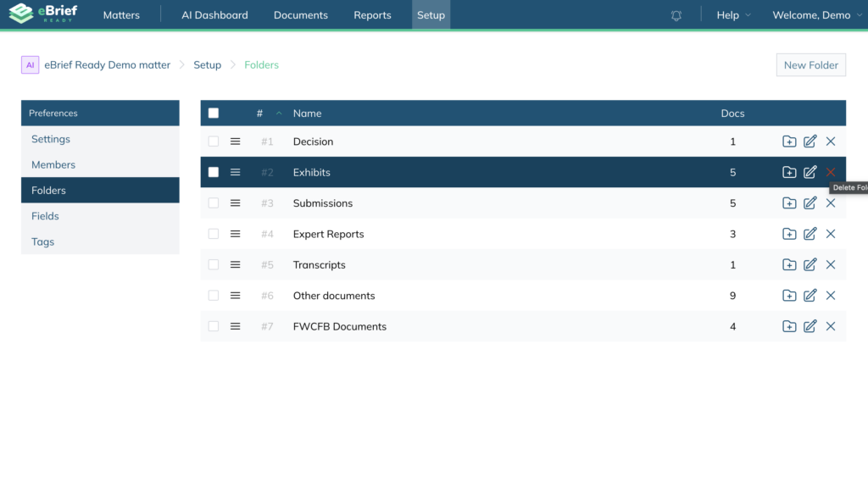
Task: Expand the Welcome, Demo user menu
Action: [x=817, y=15]
